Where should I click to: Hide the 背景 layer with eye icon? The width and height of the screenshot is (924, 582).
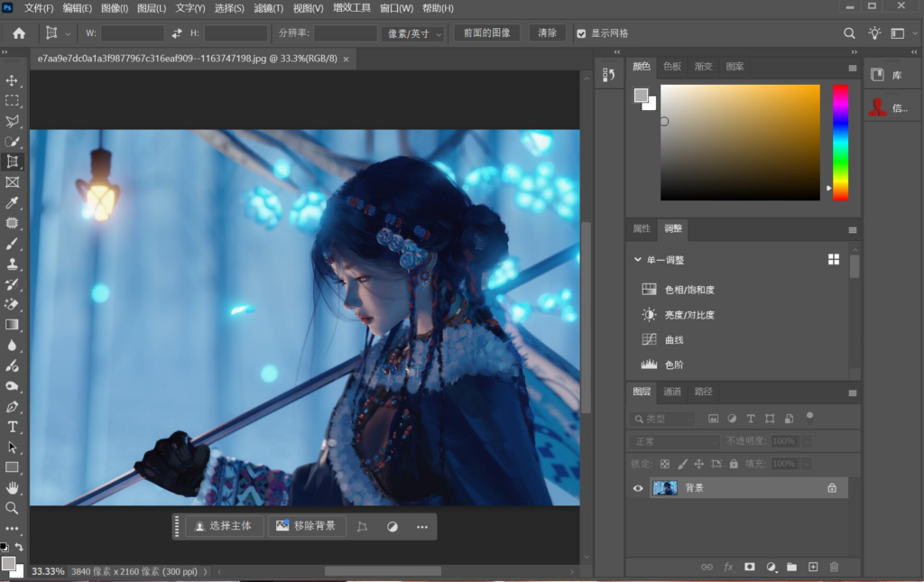click(x=638, y=488)
